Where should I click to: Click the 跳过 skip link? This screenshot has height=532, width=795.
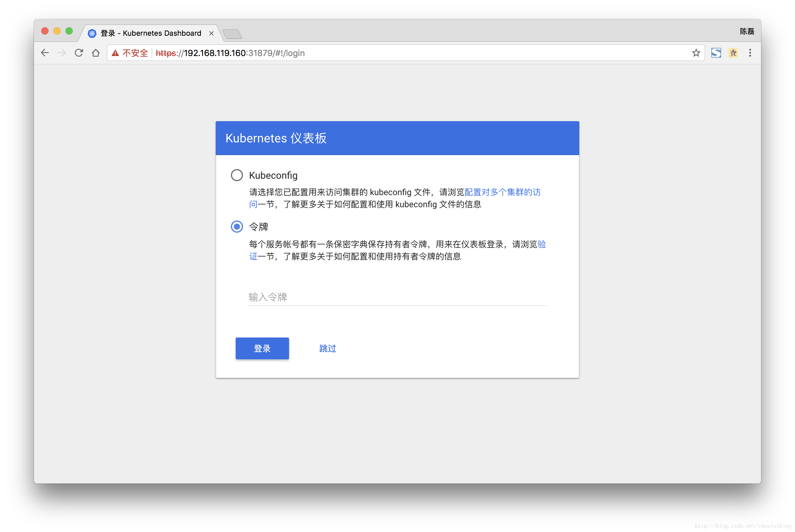[328, 348]
